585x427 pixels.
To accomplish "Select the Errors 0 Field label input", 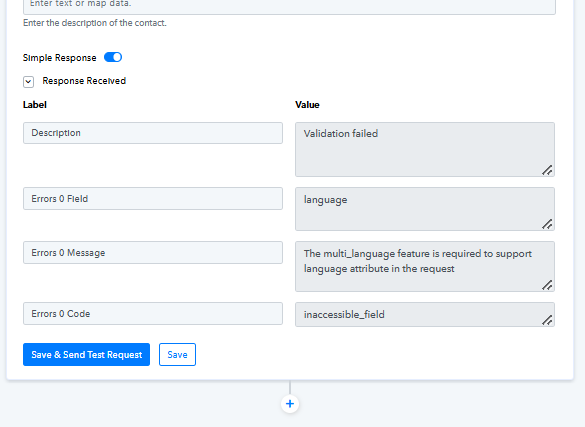I will [x=153, y=199].
